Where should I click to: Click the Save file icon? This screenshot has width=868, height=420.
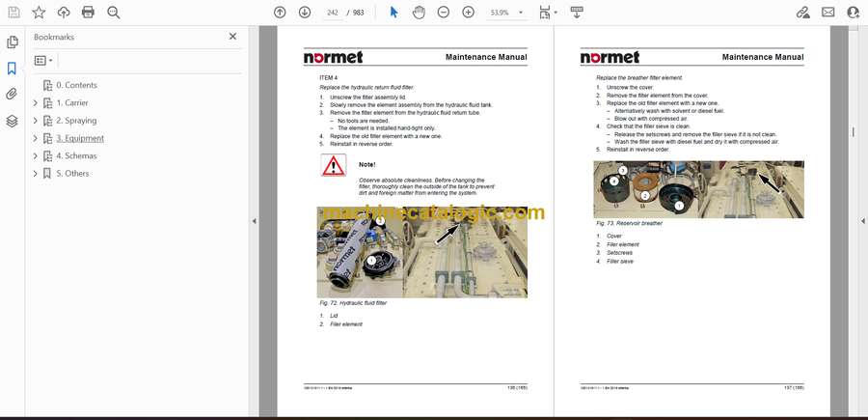click(x=14, y=13)
